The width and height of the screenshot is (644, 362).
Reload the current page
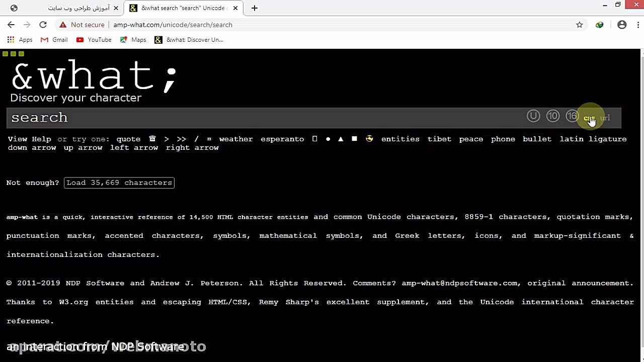coord(43,25)
